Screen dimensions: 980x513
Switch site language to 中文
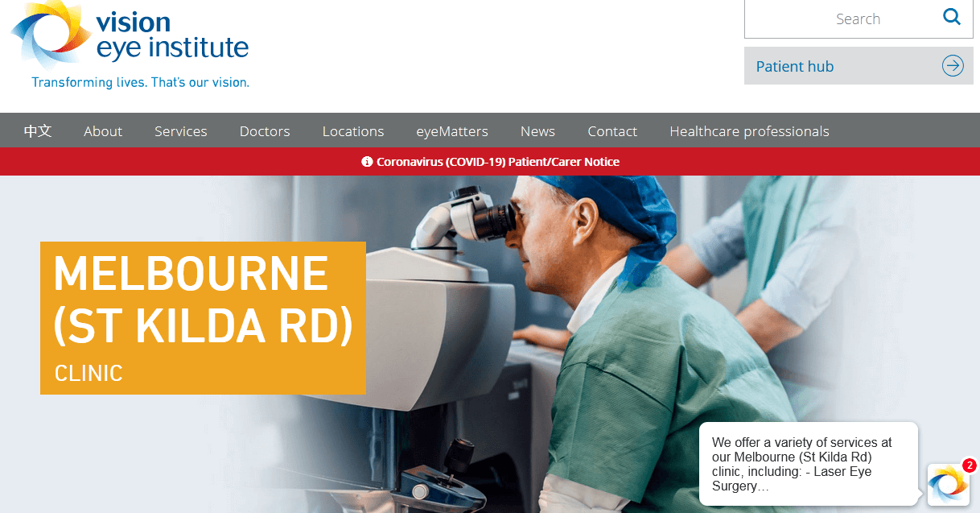(38, 131)
